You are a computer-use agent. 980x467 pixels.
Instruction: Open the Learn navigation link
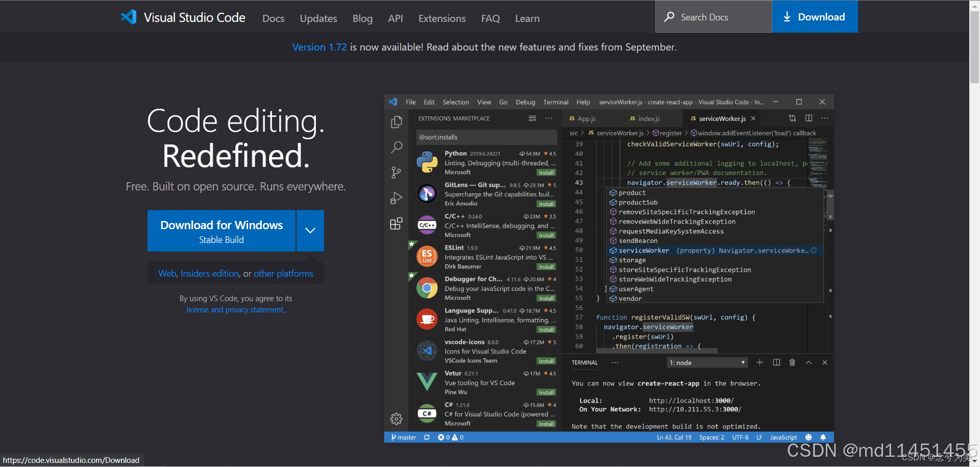click(x=527, y=18)
